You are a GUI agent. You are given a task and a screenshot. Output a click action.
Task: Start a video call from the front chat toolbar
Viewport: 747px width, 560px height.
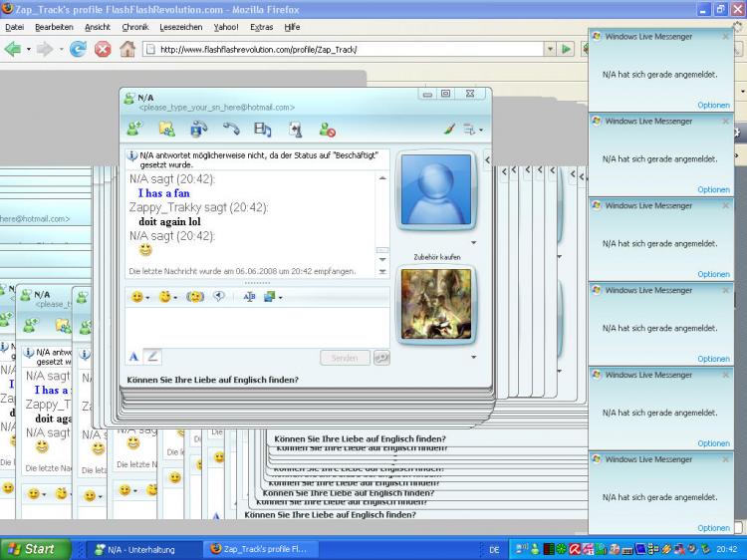click(x=198, y=129)
